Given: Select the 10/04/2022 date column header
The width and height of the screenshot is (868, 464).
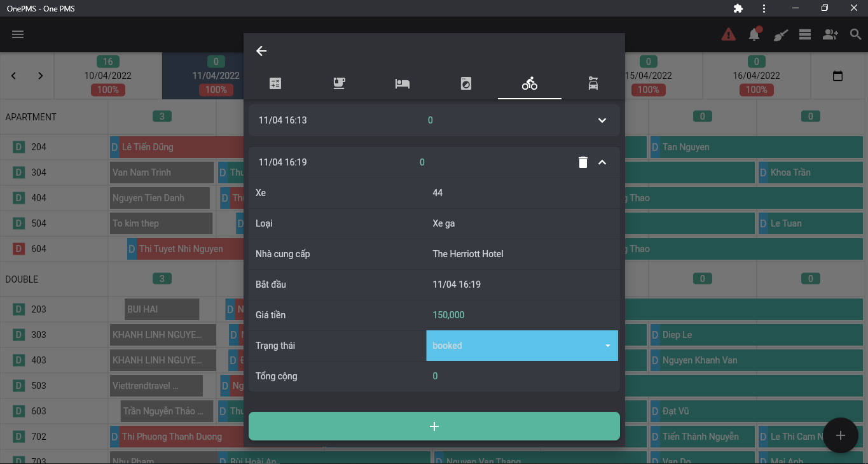Looking at the screenshot, I should point(108,76).
